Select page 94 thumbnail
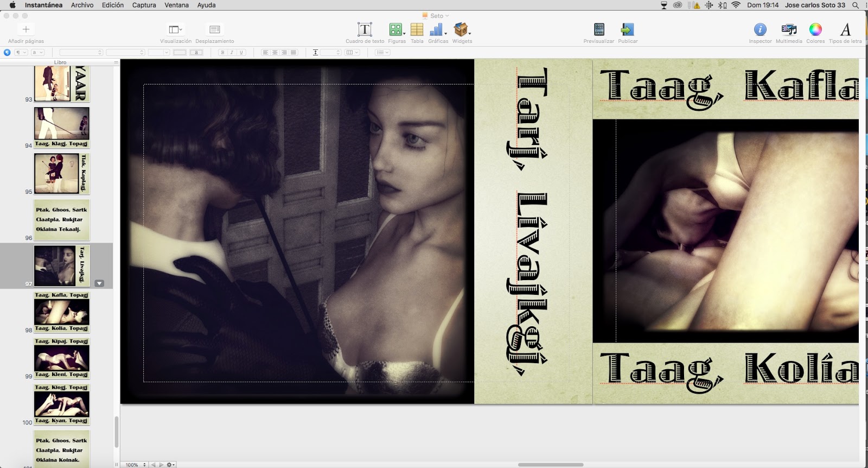The image size is (868, 468). 61,128
